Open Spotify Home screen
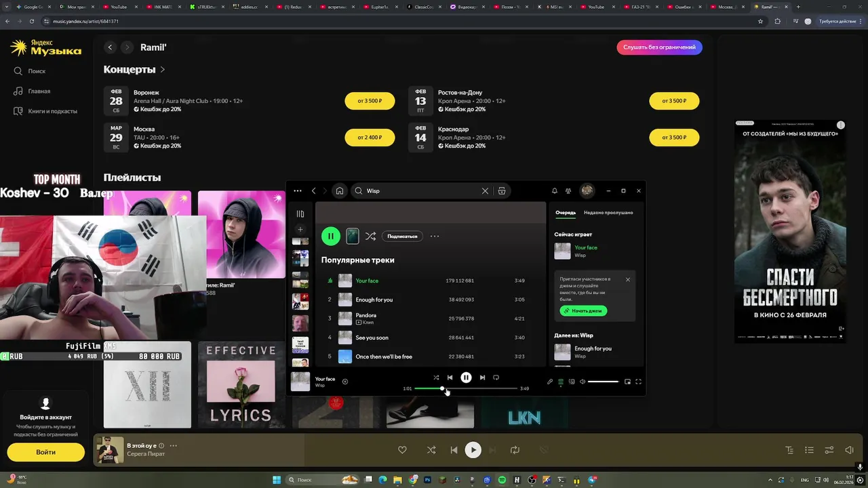This screenshot has width=868, height=488. [340, 191]
